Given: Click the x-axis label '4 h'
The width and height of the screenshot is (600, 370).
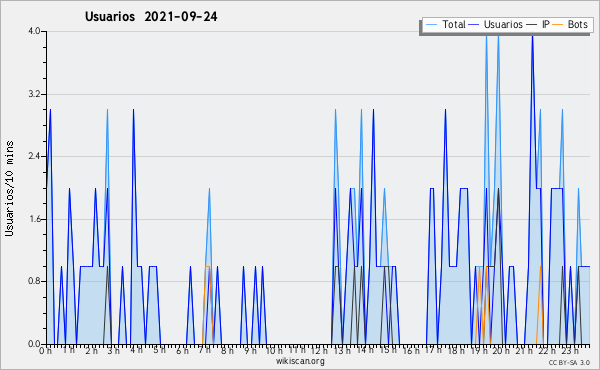Looking at the screenshot, I should pos(137,350).
